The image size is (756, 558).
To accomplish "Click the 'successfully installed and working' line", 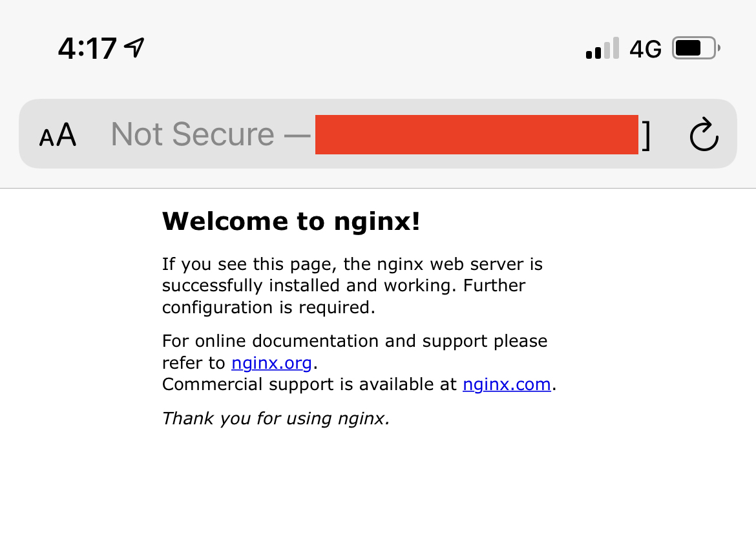I will [x=344, y=285].
